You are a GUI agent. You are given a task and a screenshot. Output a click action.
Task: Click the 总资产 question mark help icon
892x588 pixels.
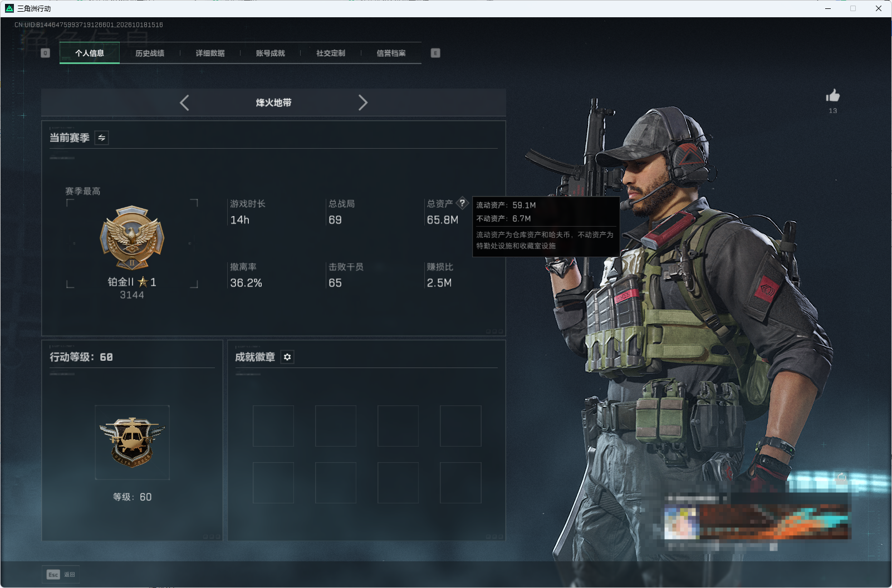[462, 203]
